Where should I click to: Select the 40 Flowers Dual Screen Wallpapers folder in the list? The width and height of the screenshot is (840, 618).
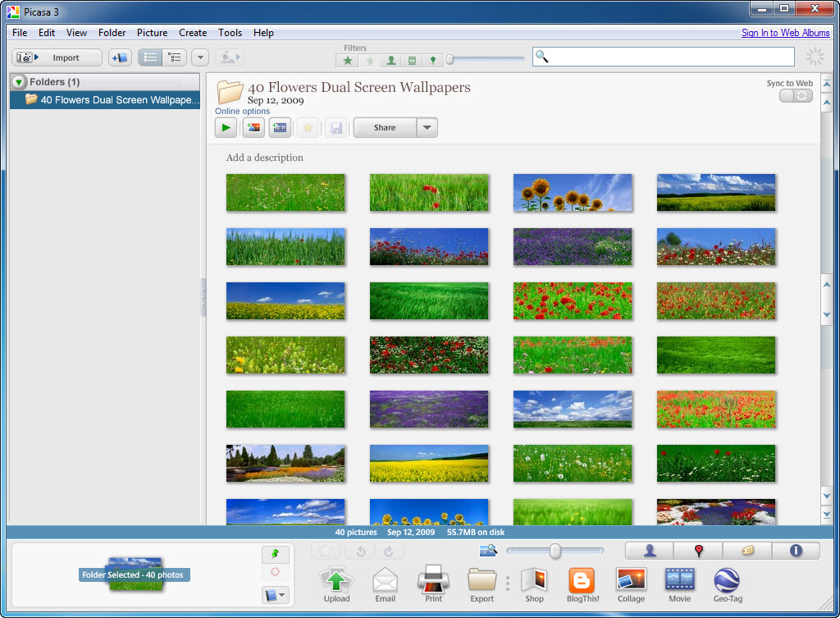pyautogui.click(x=105, y=99)
